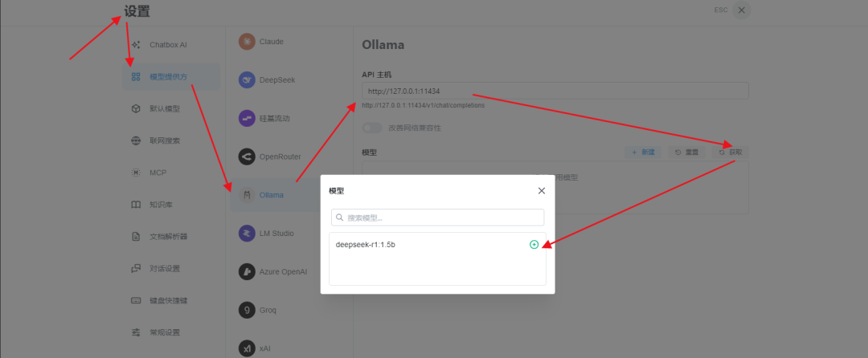Viewport: 868px width, 358px height.
Task: Click the 联网搜索 globe icon
Action: point(136,141)
